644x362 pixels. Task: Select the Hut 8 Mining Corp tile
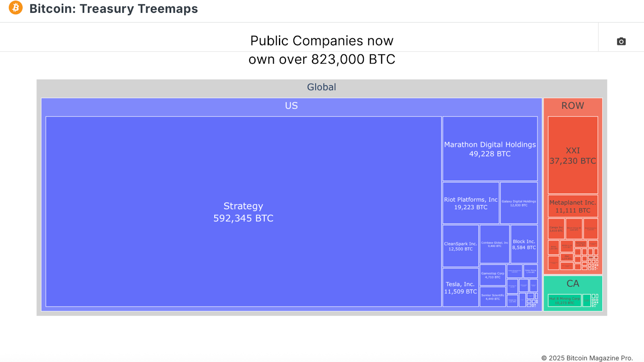coord(564,301)
